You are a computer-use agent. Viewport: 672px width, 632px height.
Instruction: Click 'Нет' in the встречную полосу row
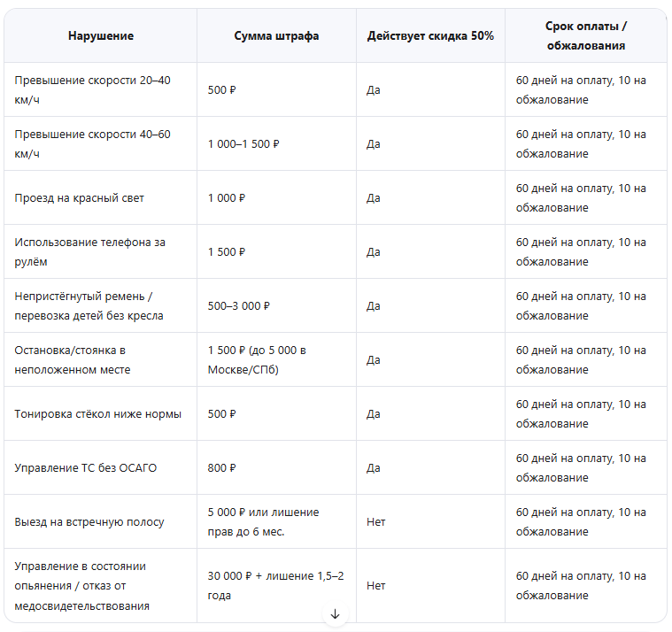tap(376, 522)
